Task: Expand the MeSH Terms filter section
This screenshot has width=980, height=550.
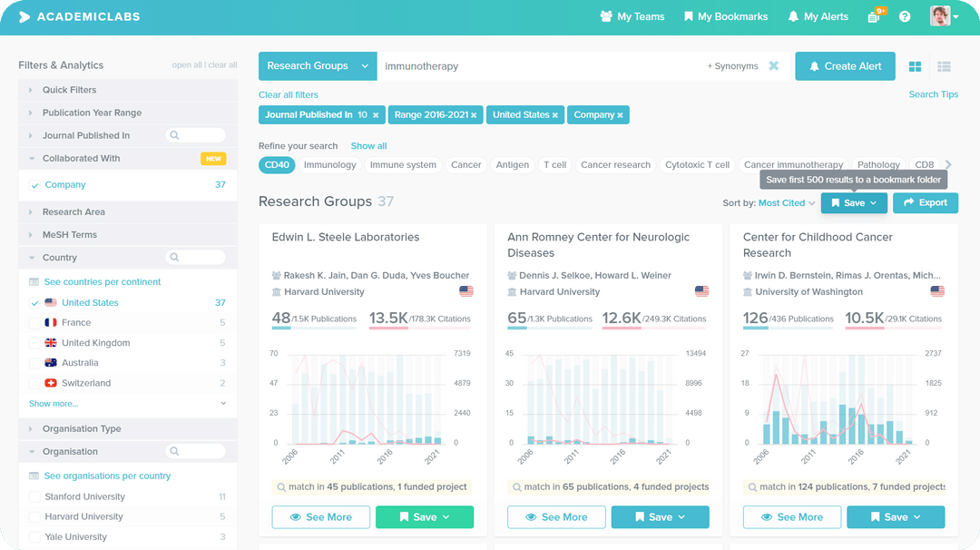Action: [68, 234]
